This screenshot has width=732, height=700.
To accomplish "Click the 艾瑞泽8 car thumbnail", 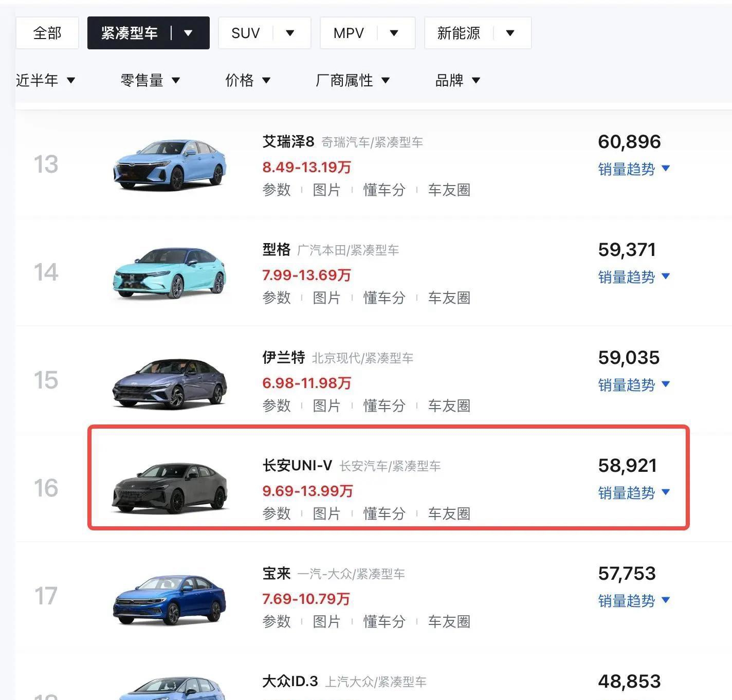I will [x=170, y=165].
